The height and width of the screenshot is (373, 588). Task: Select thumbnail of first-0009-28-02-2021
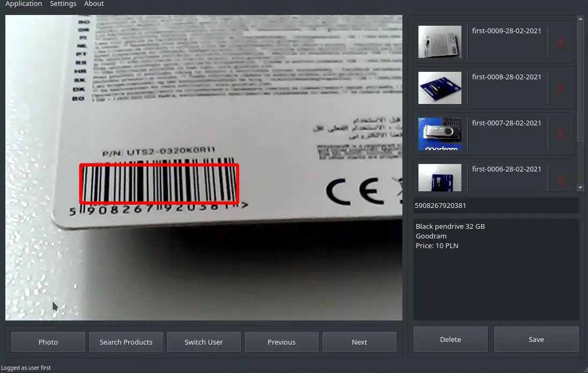[x=440, y=42]
